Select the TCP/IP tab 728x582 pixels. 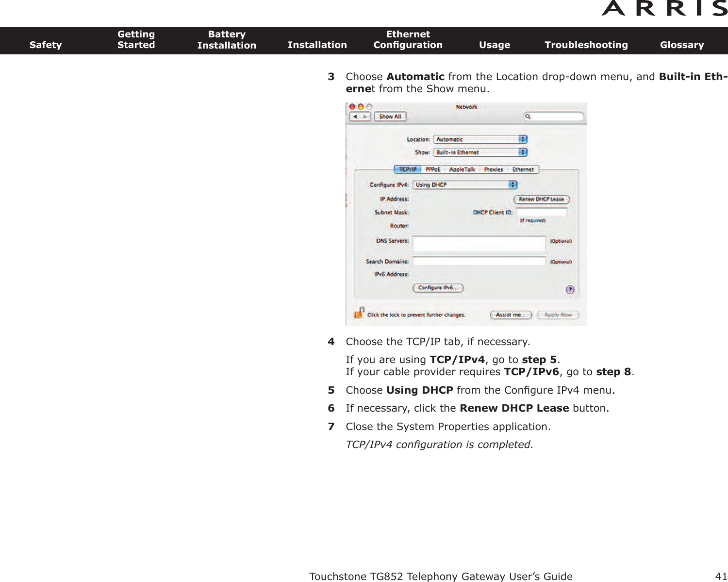click(408, 169)
